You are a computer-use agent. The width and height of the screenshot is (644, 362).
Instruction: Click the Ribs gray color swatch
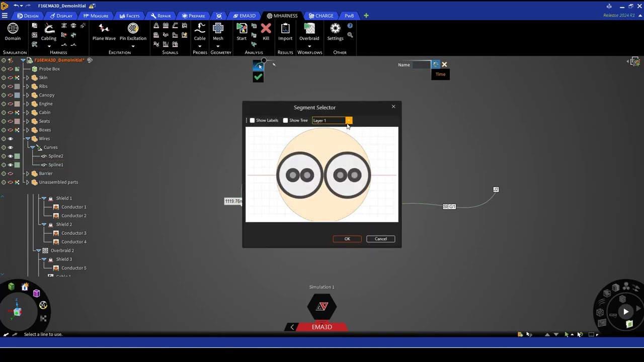[17, 86]
